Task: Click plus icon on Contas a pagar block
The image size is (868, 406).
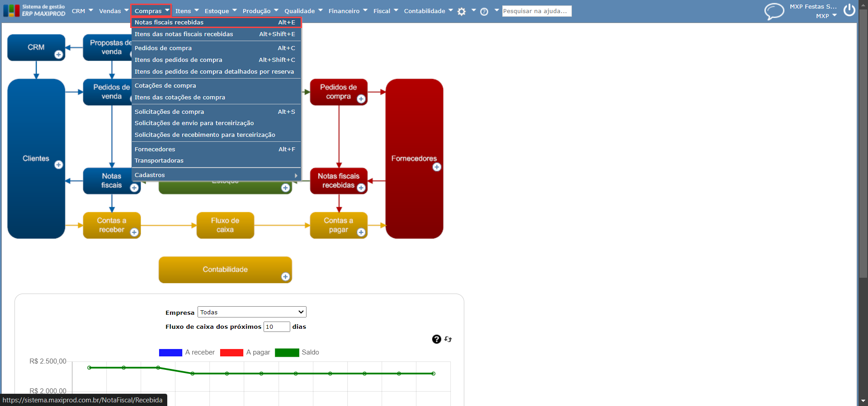Action: pyautogui.click(x=361, y=232)
